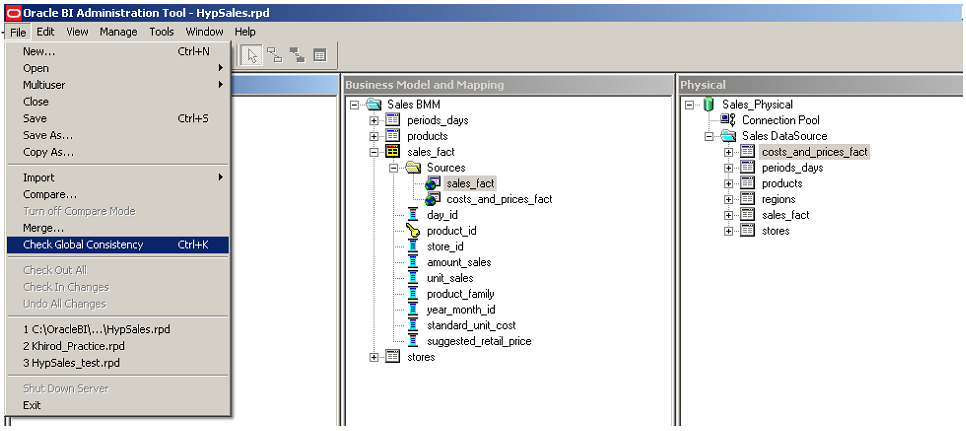This screenshot has width=966, height=431.
Task: Open the Edit menu
Action: pyautogui.click(x=45, y=31)
